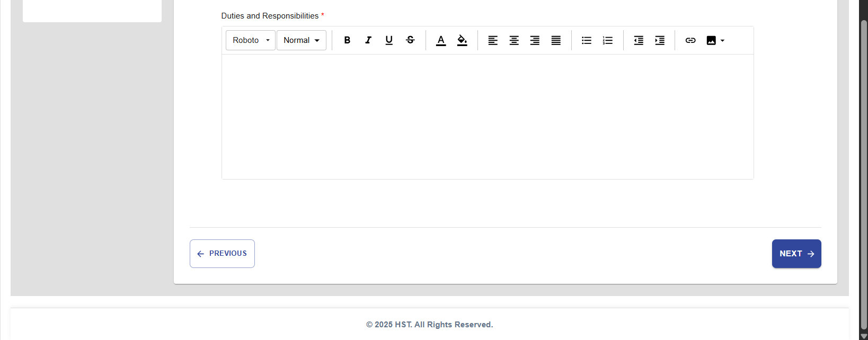Click the NEXT button

coord(796,254)
